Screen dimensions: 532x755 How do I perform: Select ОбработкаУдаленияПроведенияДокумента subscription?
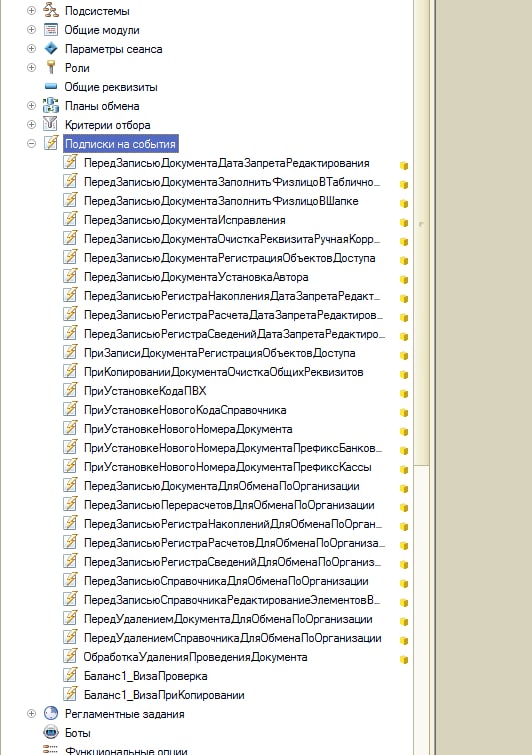195,657
